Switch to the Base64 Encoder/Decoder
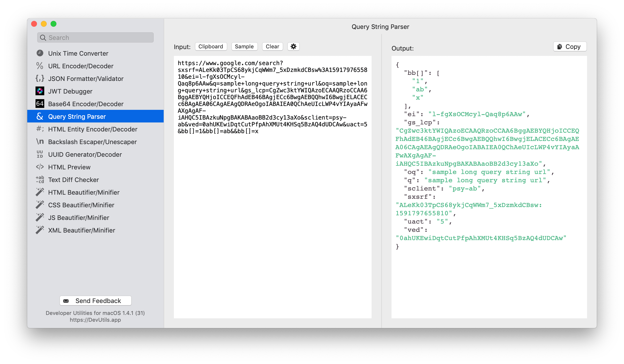Screen dimensions: 624x364 coord(86,104)
